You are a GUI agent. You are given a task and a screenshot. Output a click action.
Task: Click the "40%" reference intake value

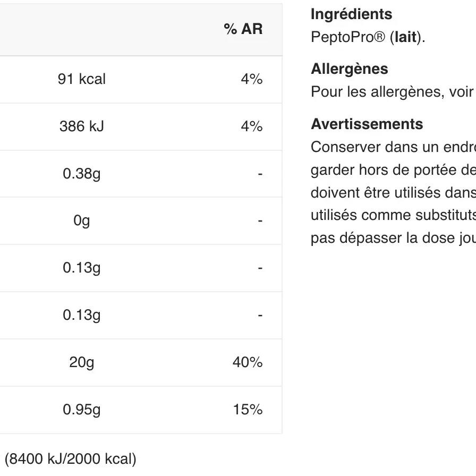[248, 362]
